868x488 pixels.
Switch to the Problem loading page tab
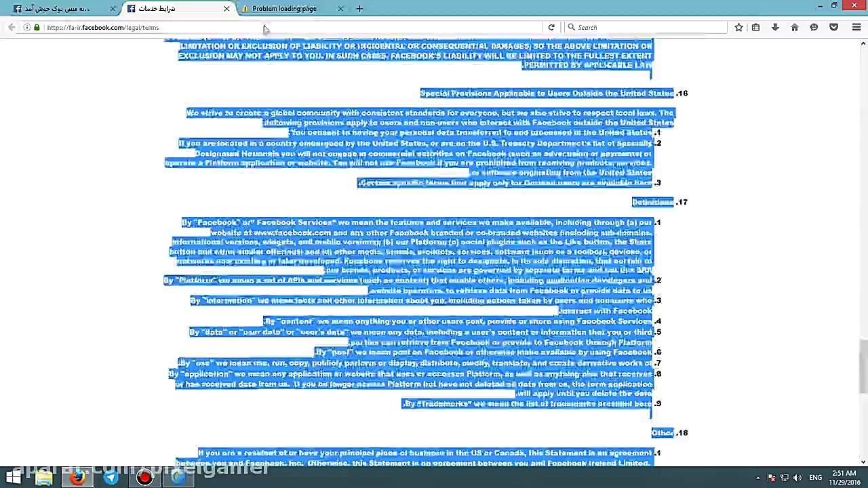[x=292, y=8]
